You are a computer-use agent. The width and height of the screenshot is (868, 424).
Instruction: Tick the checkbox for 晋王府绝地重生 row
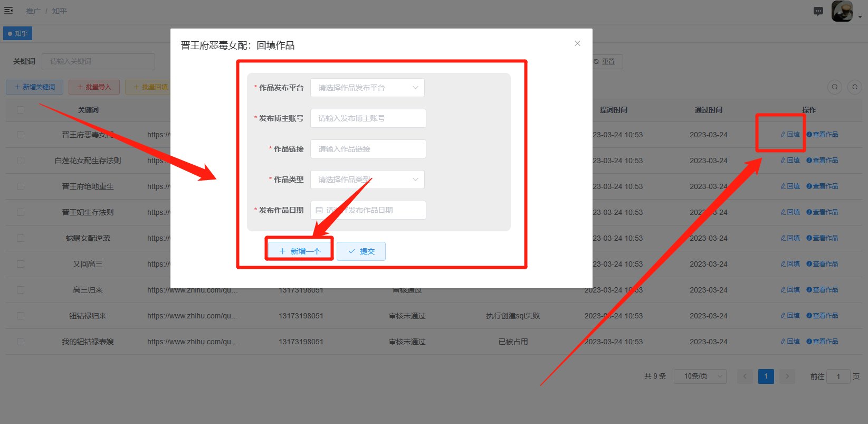pos(21,186)
